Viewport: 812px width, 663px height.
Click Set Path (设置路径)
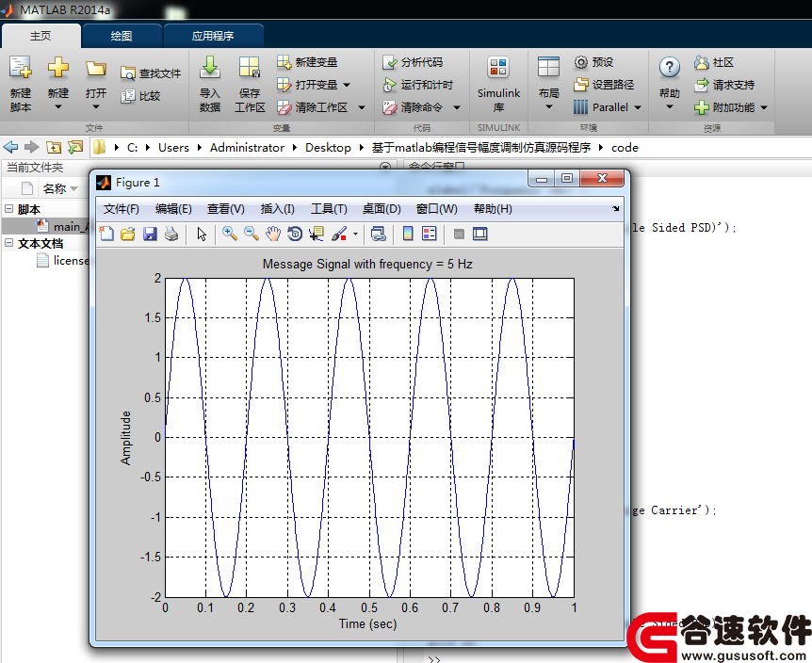pos(605,85)
